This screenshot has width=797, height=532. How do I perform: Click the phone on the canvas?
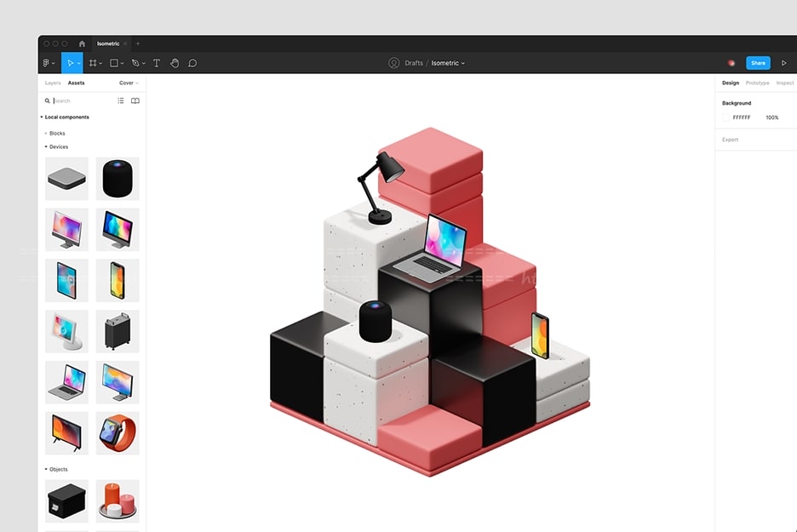540,335
